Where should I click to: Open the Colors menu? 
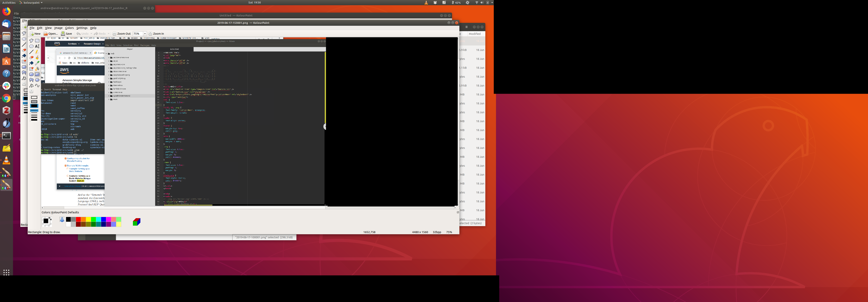click(x=69, y=28)
